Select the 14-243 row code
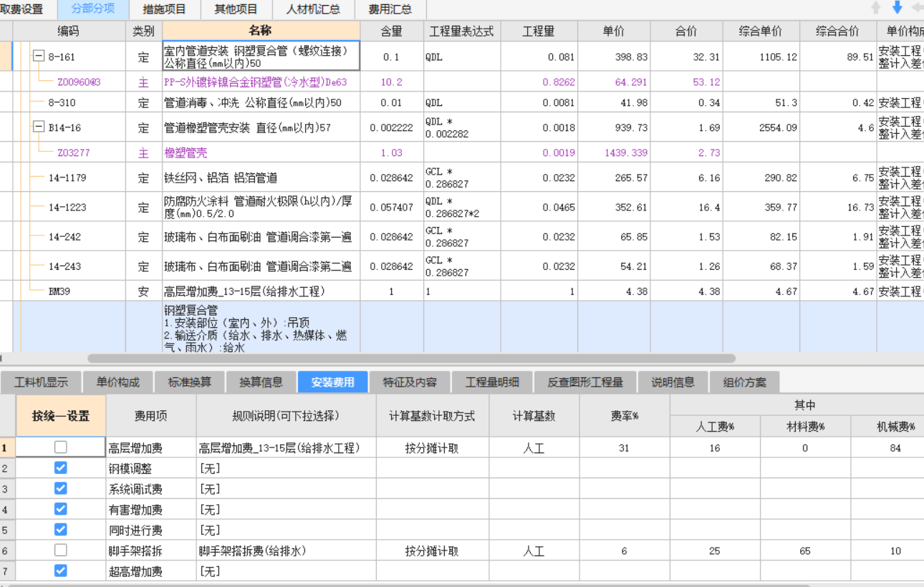The width and height of the screenshot is (924, 587). [x=64, y=266]
